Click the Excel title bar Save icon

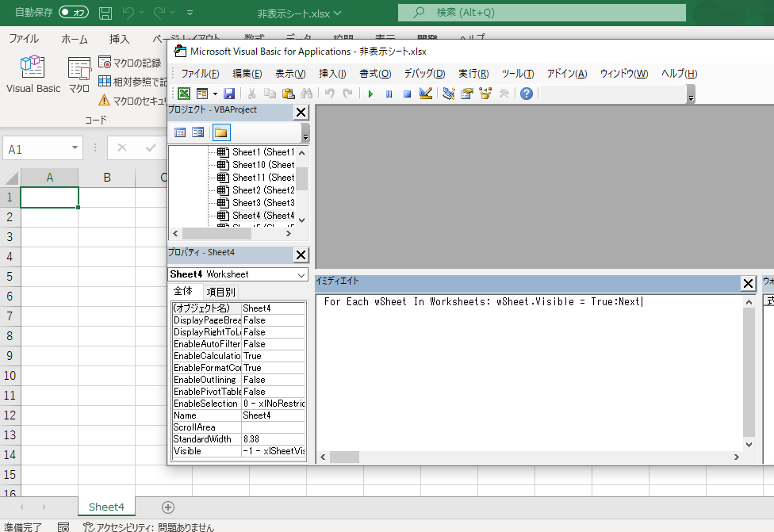(x=105, y=13)
